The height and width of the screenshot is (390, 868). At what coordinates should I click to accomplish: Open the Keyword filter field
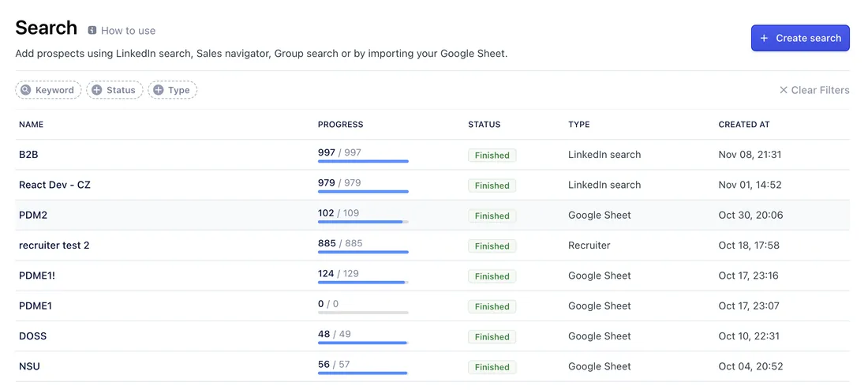point(48,90)
